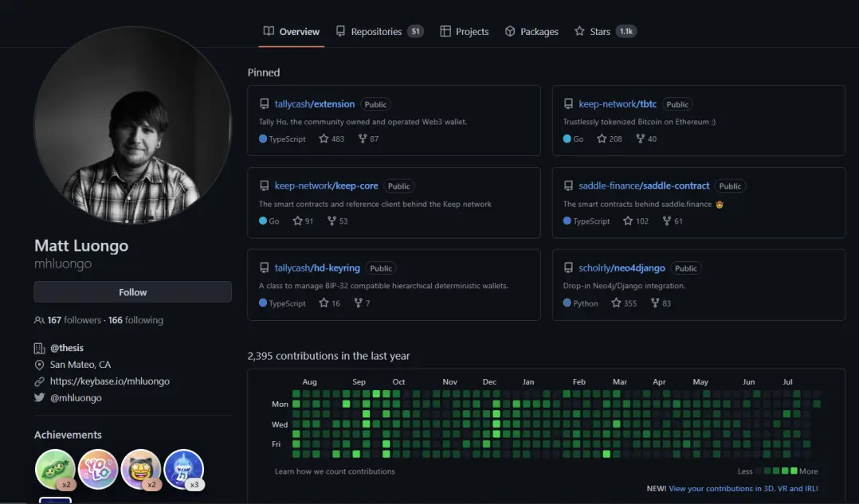Screen dimensions: 859x504
Task: Open tallycash/hd-keyring repository link
Action: tap(317, 268)
